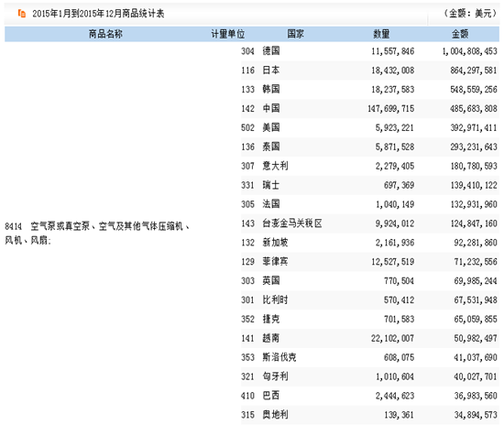
Task: Click the 台澎金马关税区 entry
Action: [x=292, y=223]
